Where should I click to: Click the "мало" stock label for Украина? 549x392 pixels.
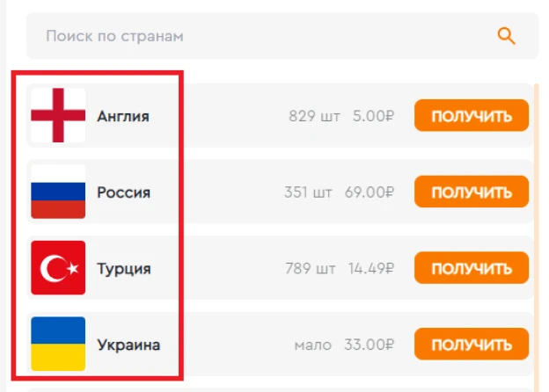312,345
